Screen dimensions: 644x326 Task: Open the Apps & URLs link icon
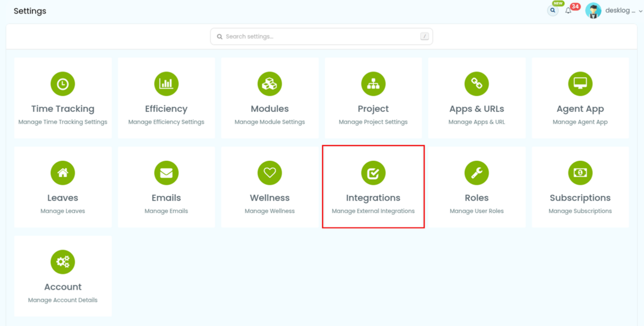[477, 84]
